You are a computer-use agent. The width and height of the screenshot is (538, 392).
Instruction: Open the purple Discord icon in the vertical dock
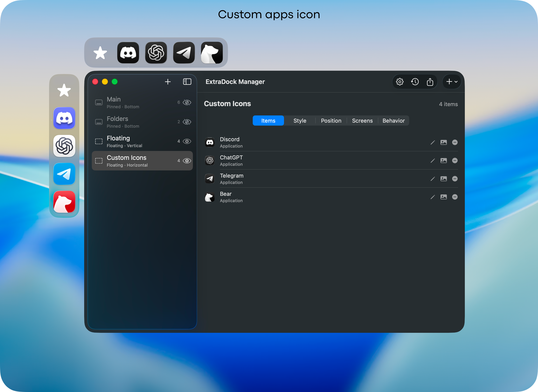coord(64,118)
